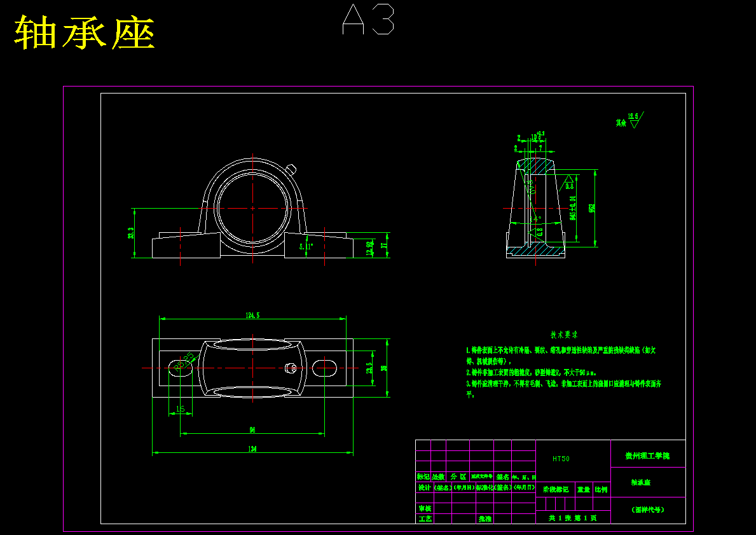The height and width of the screenshot is (535, 756).
Task: Select the 124.5 length dimension
Action: pos(252,315)
